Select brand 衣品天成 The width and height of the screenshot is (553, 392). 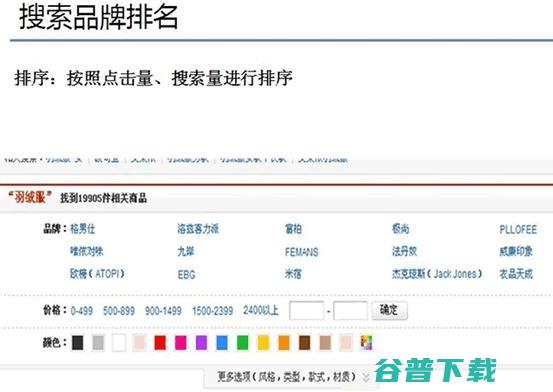click(516, 274)
